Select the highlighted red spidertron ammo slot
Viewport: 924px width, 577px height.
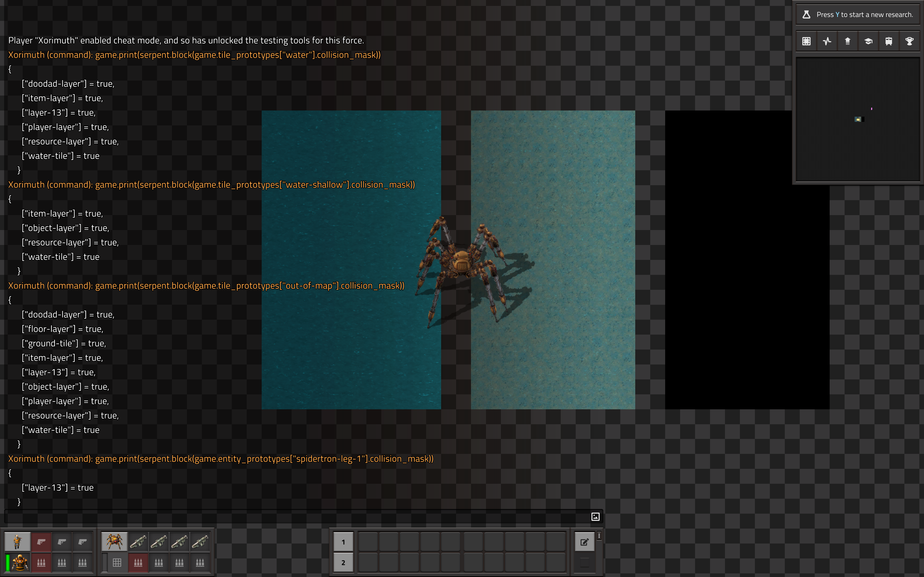138,562
